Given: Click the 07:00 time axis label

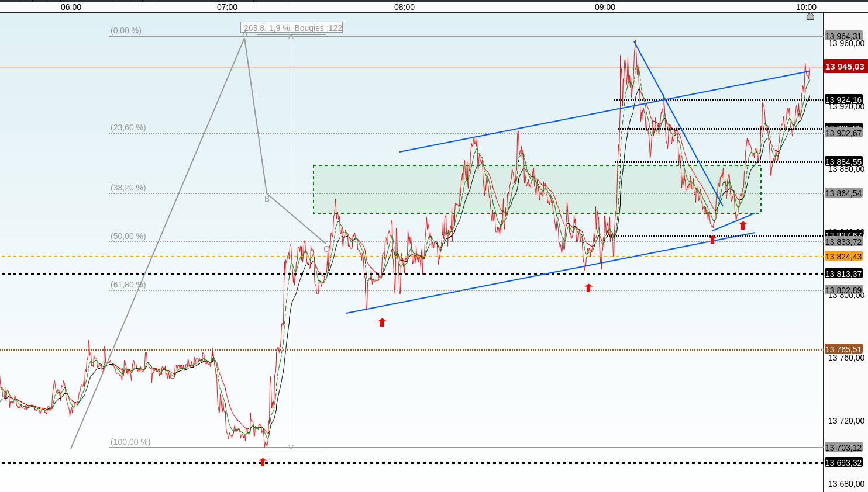Looking at the screenshot, I should point(227,7).
